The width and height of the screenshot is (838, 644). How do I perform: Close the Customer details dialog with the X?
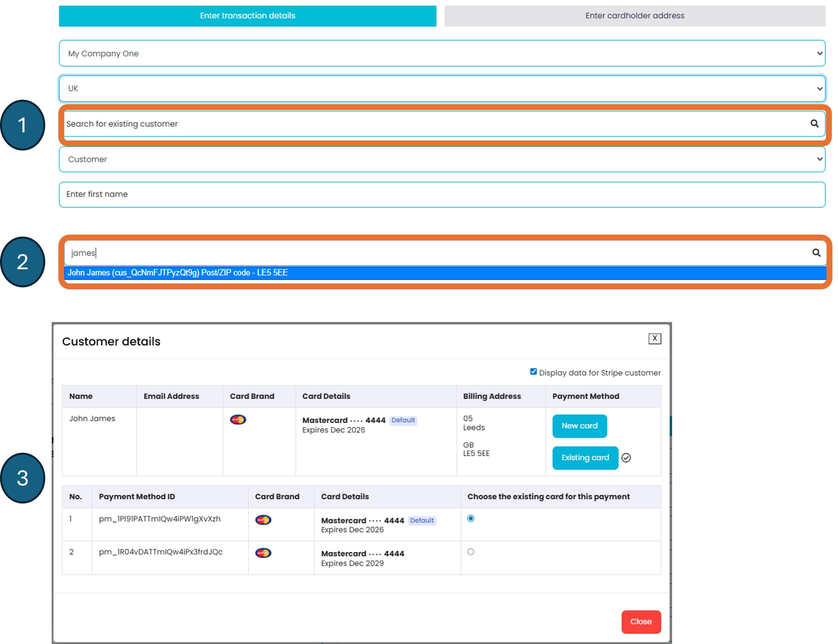655,338
